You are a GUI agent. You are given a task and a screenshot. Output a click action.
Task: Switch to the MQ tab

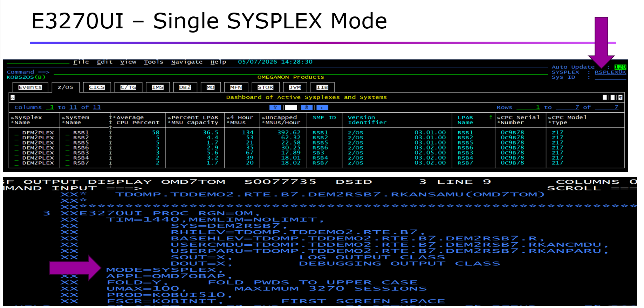(211, 87)
